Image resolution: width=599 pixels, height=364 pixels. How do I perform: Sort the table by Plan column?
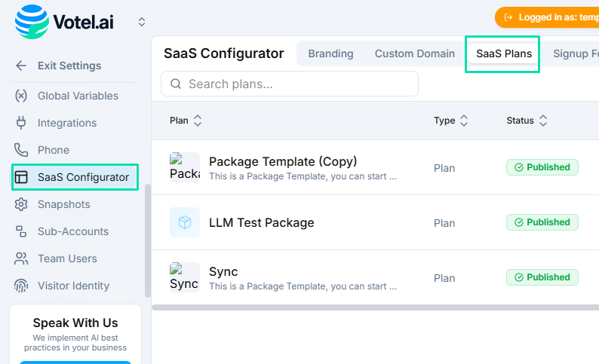pyautogui.click(x=186, y=121)
